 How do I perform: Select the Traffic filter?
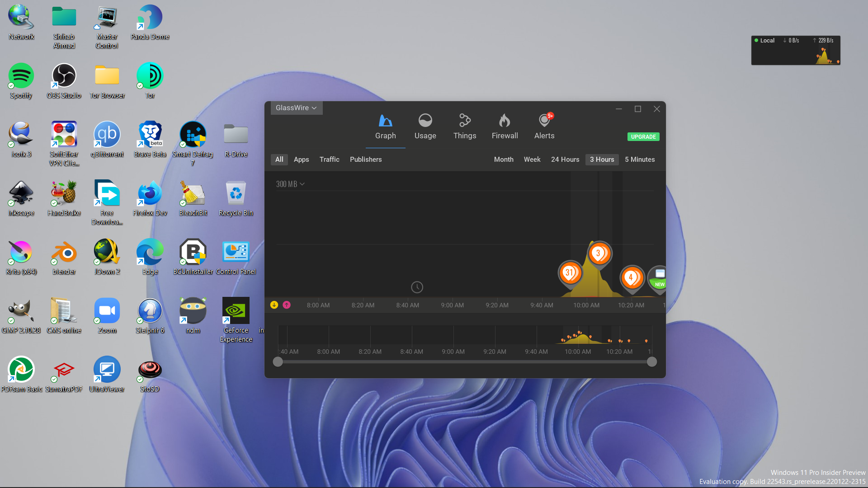point(329,160)
